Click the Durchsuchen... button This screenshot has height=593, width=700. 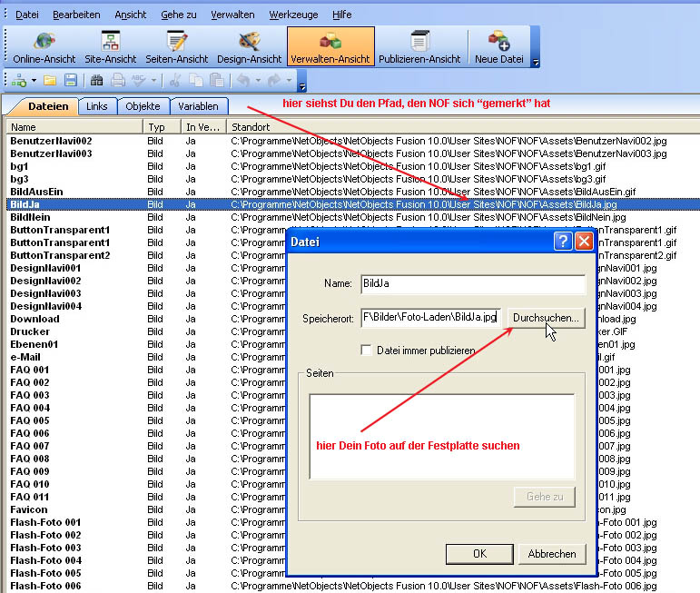pos(545,318)
